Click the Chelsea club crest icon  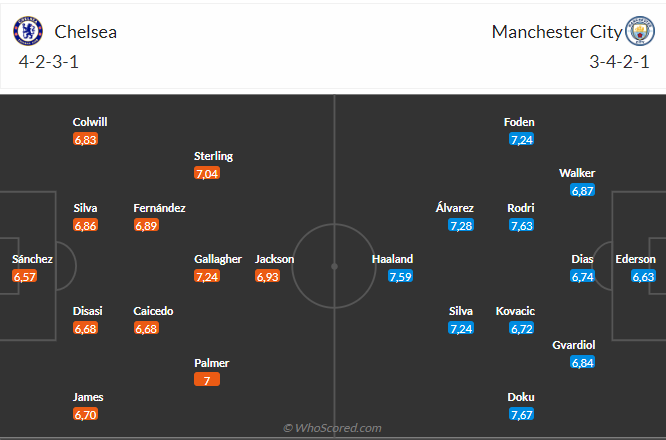pyautogui.click(x=28, y=31)
